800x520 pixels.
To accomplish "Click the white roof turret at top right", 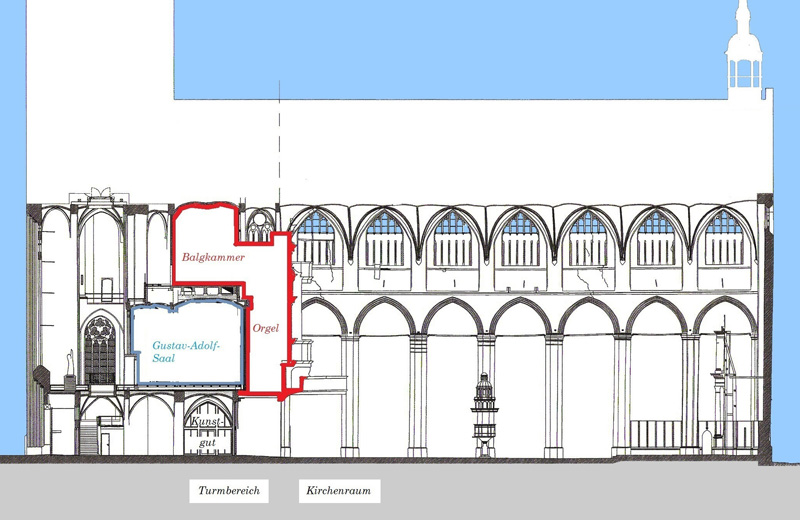I will (744, 51).
